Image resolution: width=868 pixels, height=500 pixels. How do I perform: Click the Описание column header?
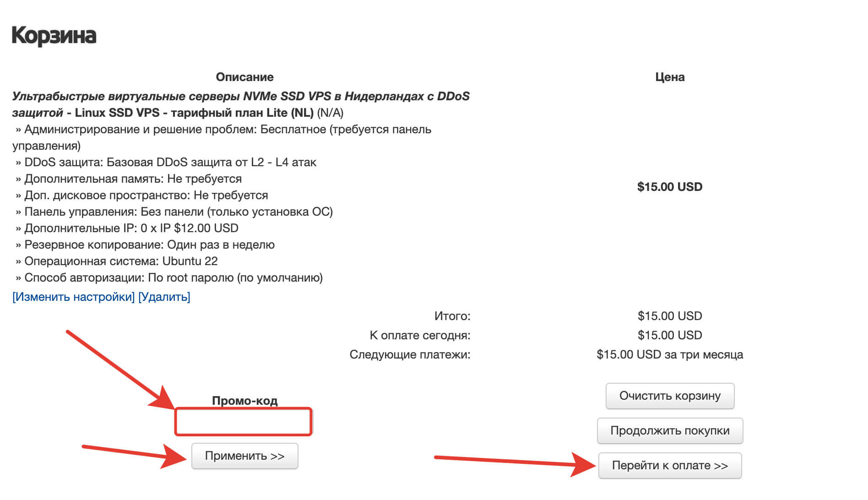tap(244, 77)
